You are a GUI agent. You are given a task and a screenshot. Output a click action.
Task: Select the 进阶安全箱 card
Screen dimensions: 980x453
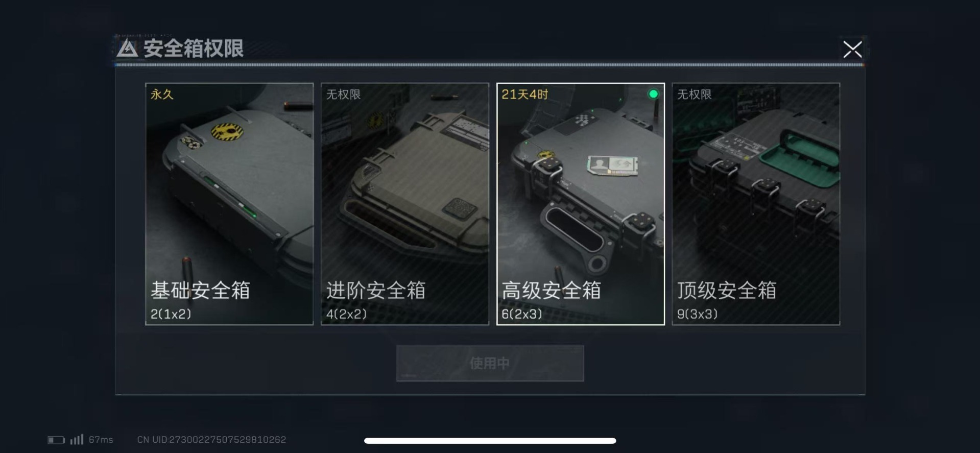[405, 204]
